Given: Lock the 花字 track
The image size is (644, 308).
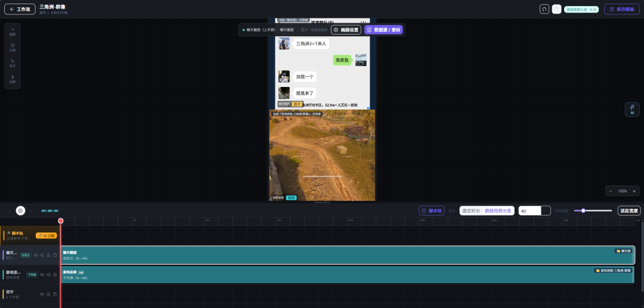Looking at the screenshot, I should click(x=48, y=294).
